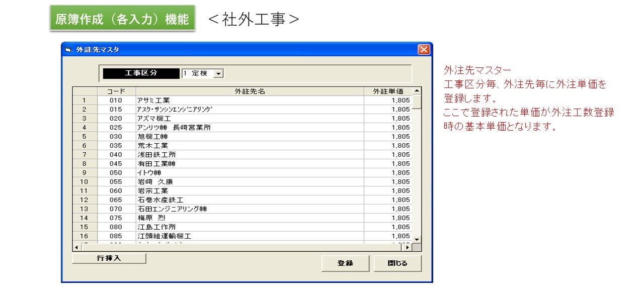Click the horizontal scrollbar left arrow
Viewport: 644px width, 301px height.
(x=77, y=247)
